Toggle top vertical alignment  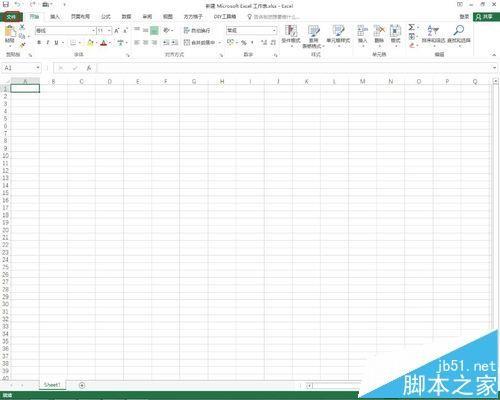pos(137,30)
